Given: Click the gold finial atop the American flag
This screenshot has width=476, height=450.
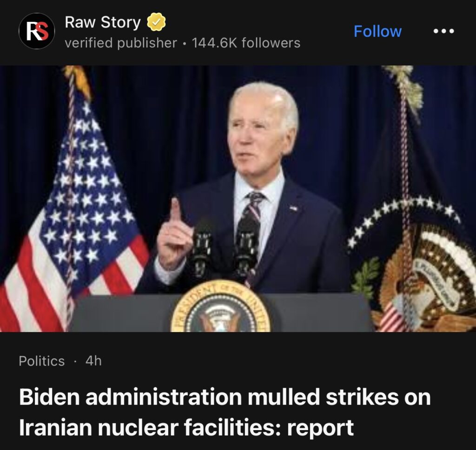Looking at the screenshot, I should [x=78, y=79].
